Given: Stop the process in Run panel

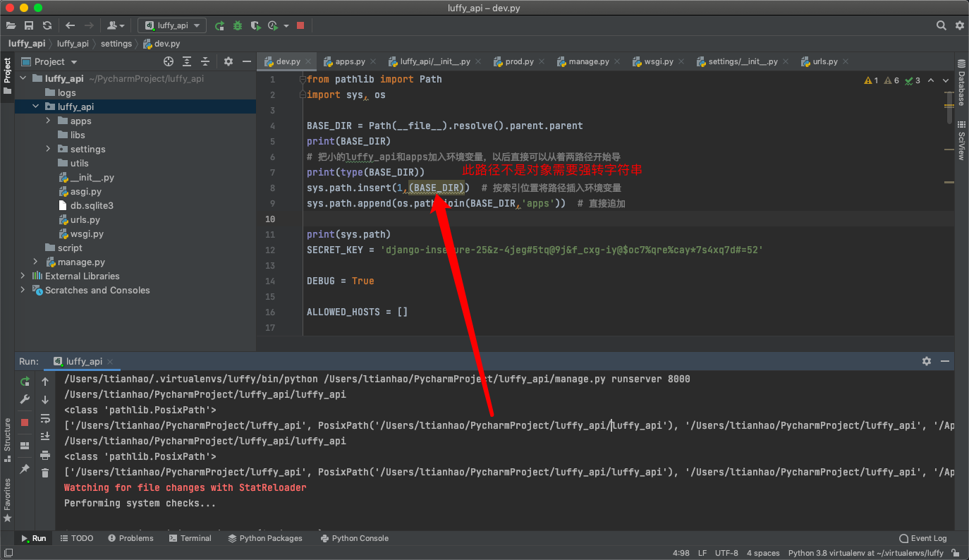Looking at the screenshot, I should (25, 422).
